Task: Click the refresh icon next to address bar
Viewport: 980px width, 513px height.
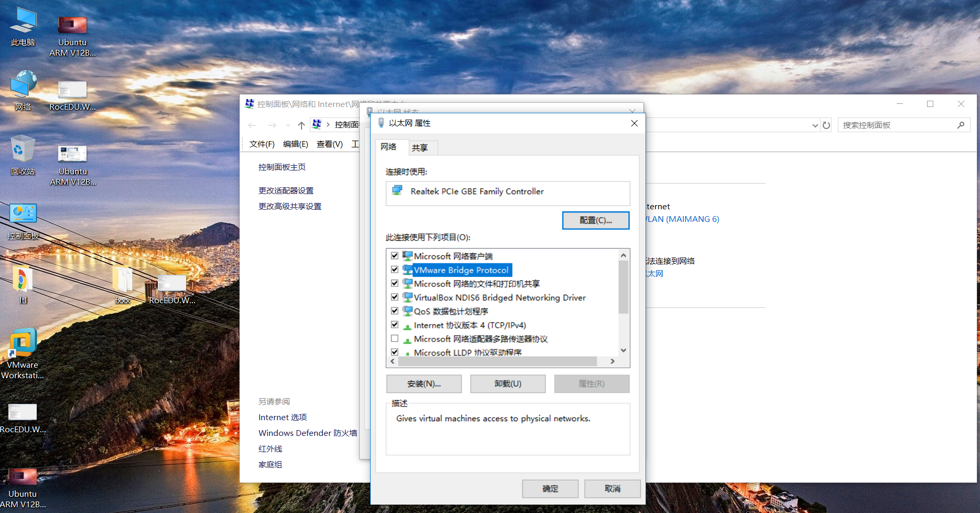Action: [826, 125]
